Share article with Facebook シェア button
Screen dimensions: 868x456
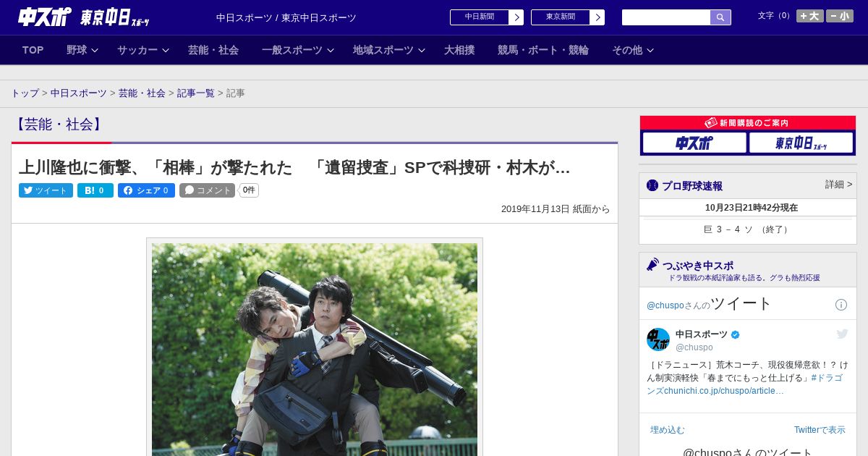click(x=146, y=190)
